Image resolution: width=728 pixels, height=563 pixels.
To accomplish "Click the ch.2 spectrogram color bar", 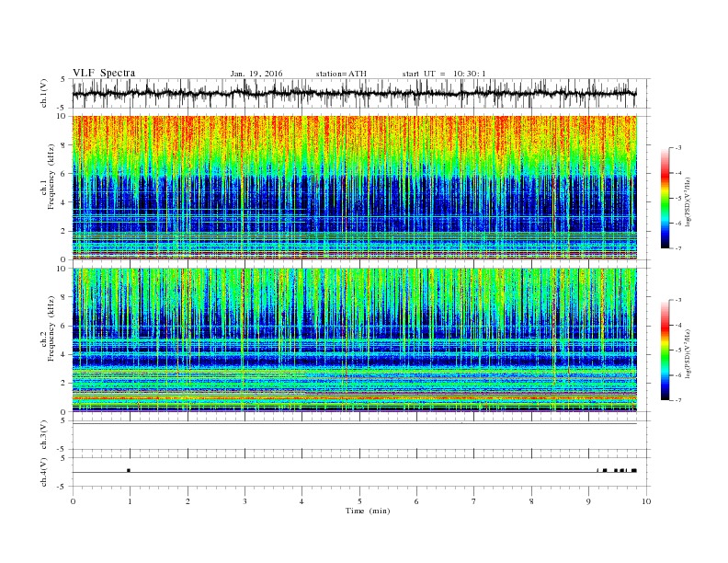I will click(x=665, y=350).
